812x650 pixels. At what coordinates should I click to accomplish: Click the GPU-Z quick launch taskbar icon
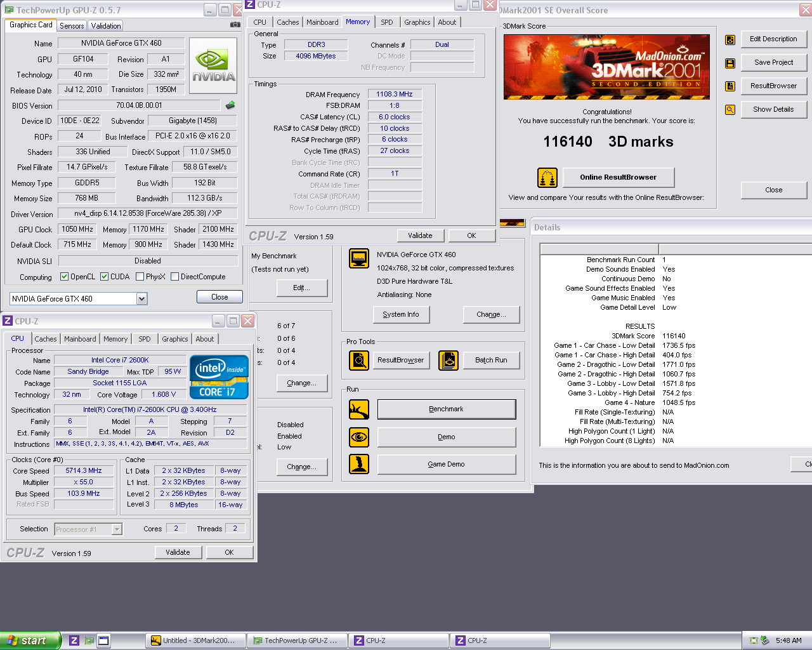pos(89,640)
